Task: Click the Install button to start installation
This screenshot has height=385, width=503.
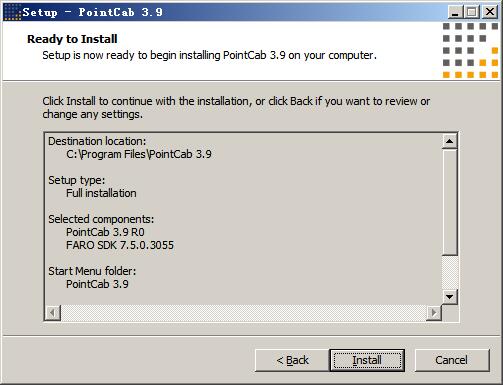Action: point(367,360)
